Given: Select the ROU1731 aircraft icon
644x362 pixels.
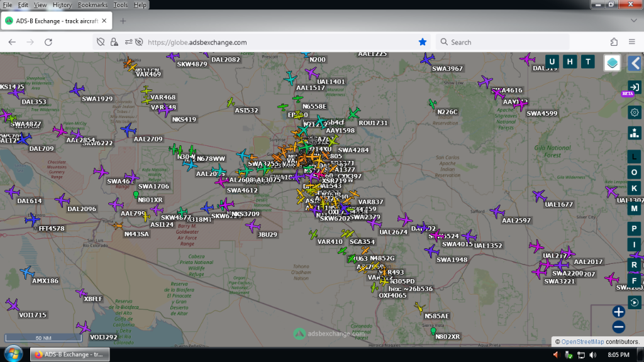Looking at the screenshot, I should (x=353, y=114).
